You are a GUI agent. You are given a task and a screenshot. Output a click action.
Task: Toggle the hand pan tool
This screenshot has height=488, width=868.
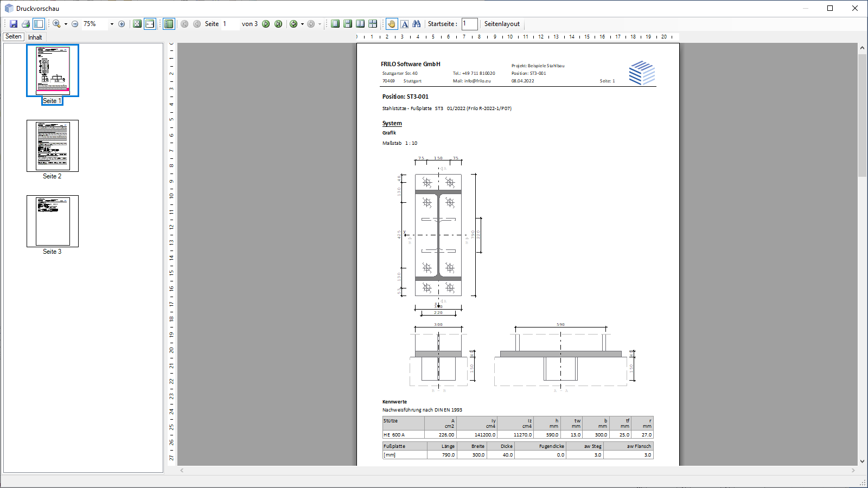point(392,24)
